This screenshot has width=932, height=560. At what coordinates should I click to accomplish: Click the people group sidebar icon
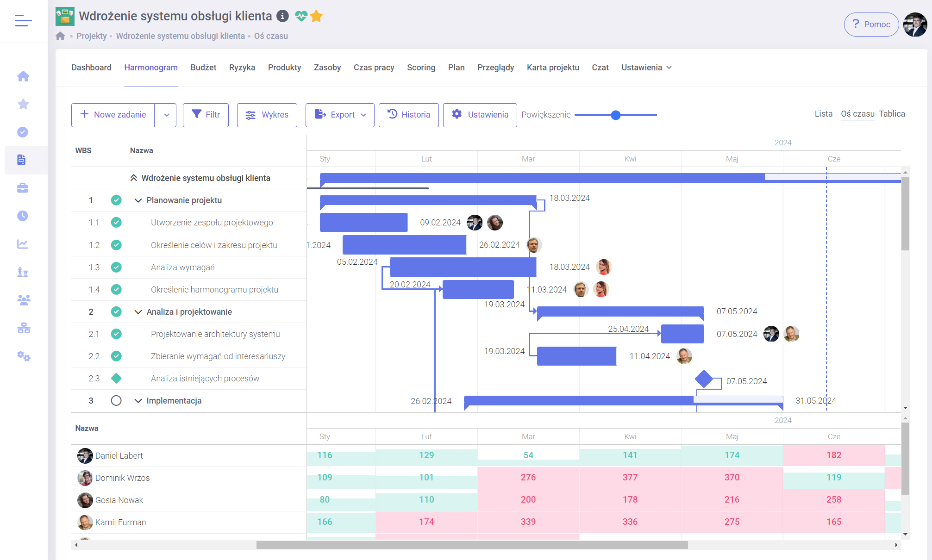point(24,300)
